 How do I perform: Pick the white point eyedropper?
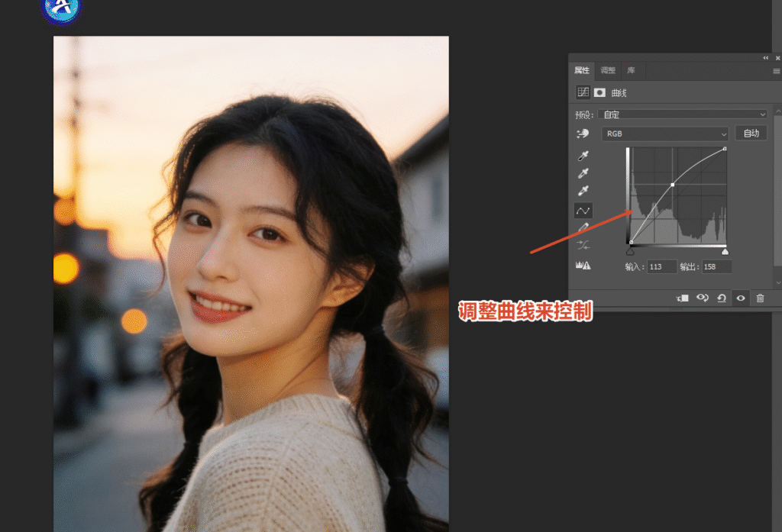pyautogui.click(x=583, y=191)
